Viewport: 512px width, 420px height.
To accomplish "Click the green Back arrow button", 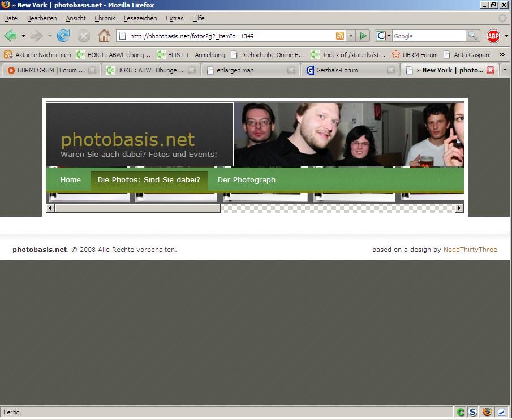I will click(10, 36).
